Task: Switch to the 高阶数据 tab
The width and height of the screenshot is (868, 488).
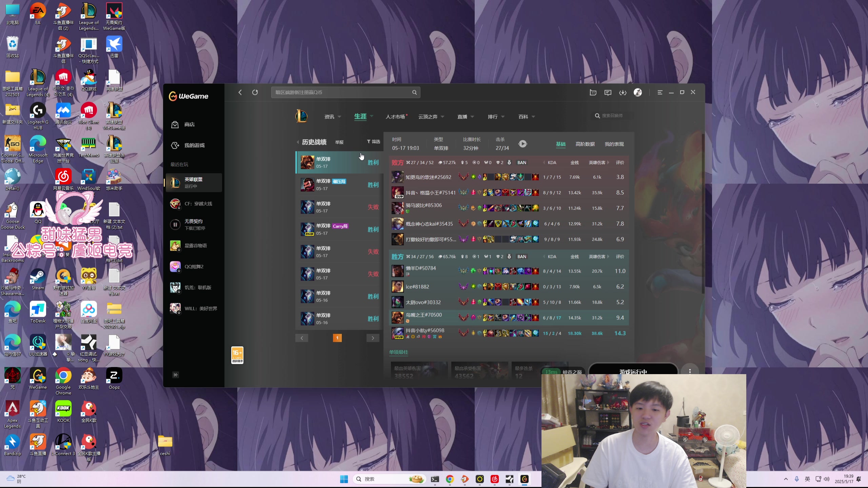Action: [x=585, y=144]
